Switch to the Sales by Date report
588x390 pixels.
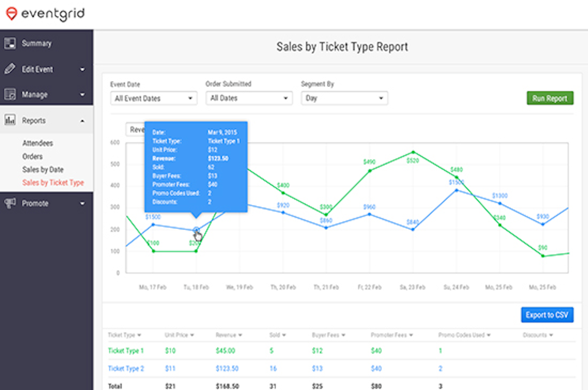[43, 169]
